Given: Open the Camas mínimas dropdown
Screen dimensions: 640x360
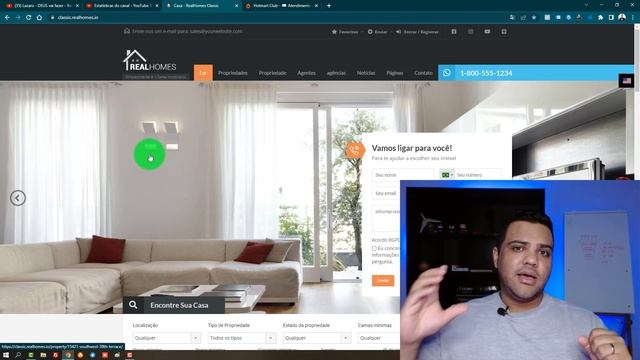Looking at the screenshot, I should (x=379, y=338).
